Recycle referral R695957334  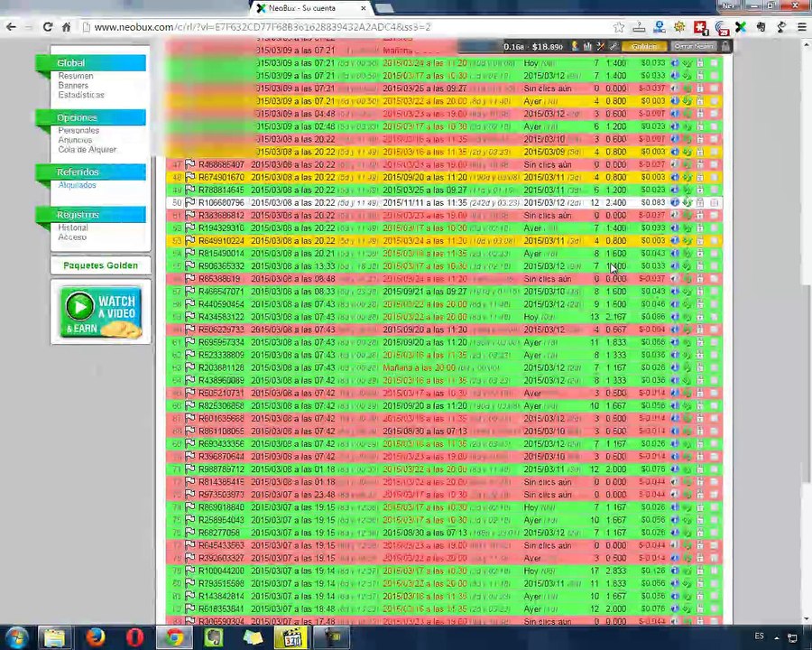pos(687,343)
